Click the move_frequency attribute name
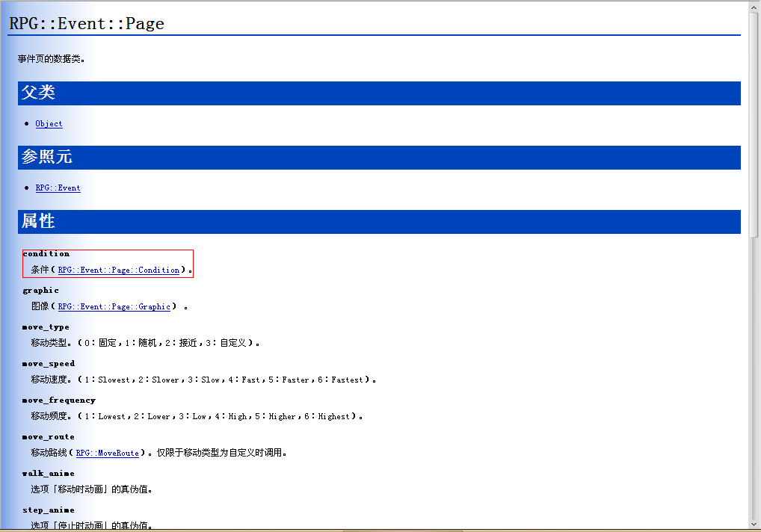This screenshot has width=761, height=532. 59,400
